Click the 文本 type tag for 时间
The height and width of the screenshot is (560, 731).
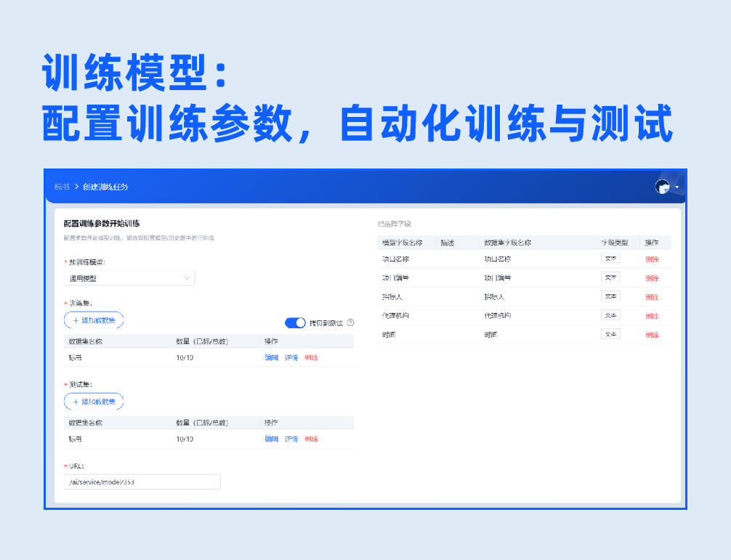point(610,335)
